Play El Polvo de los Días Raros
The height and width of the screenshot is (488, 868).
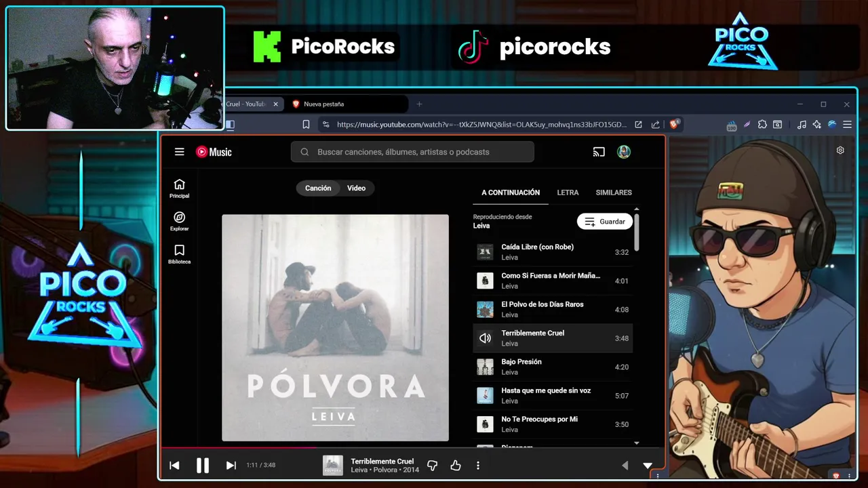(553, 309)
